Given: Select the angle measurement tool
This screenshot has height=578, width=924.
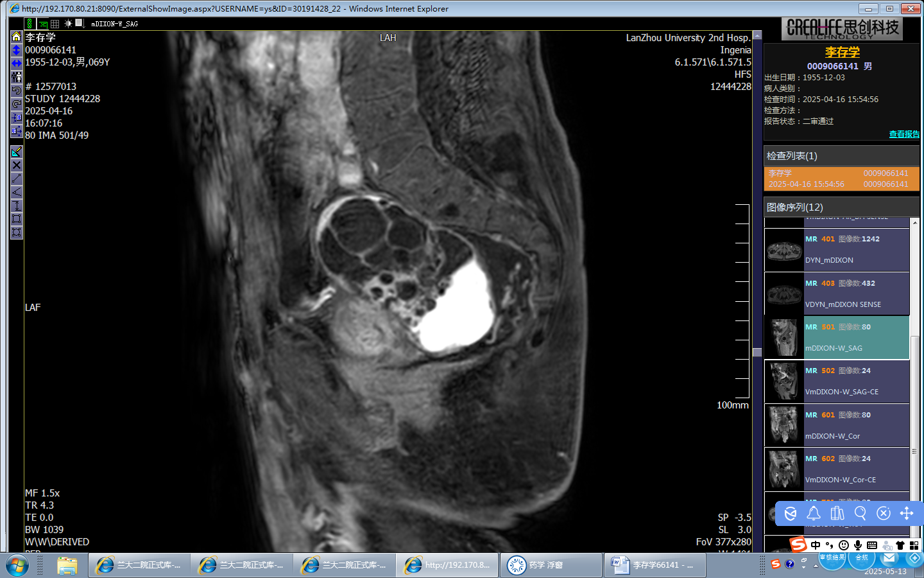Looking at the screenshot, I should (x=17, y=192).
